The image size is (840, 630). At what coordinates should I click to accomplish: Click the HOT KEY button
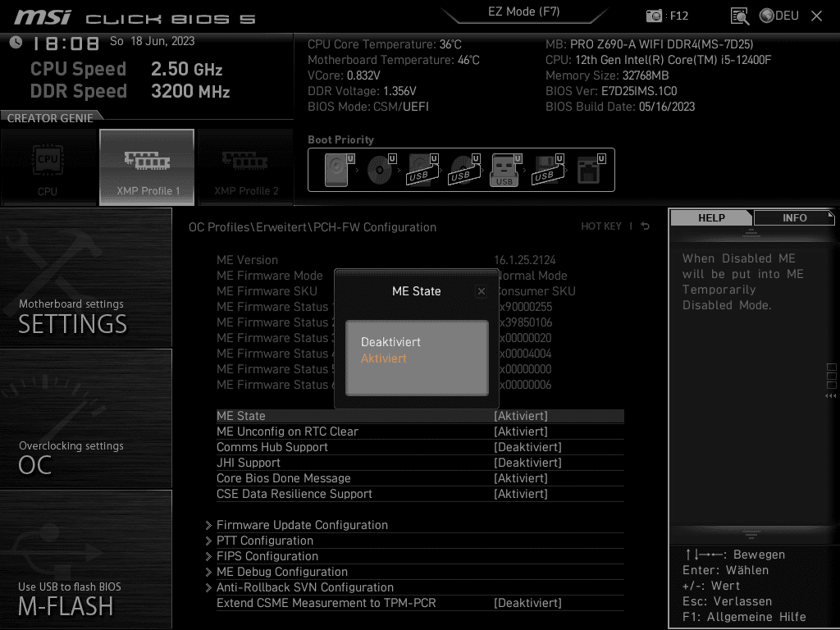click(x=601, y=226)
